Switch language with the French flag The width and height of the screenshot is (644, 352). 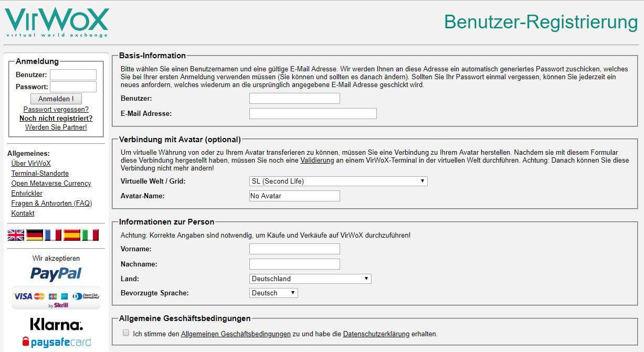click(x=53, y=235)
